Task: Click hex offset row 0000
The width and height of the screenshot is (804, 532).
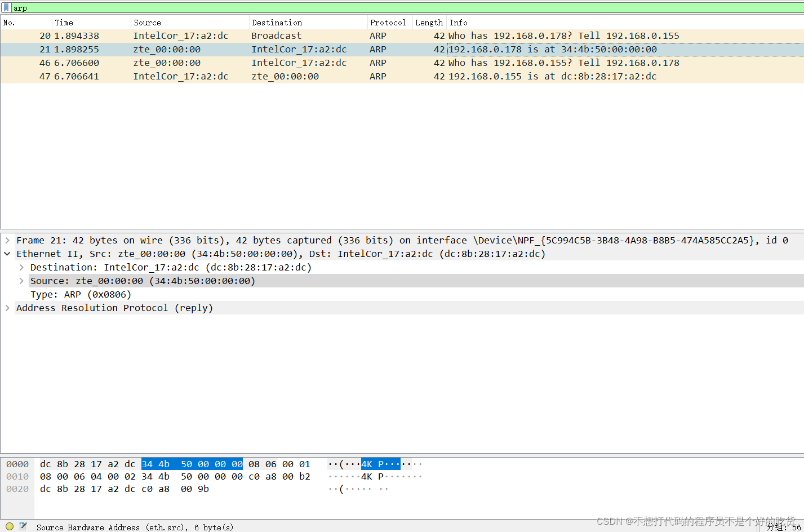Action: coord(17,464)
